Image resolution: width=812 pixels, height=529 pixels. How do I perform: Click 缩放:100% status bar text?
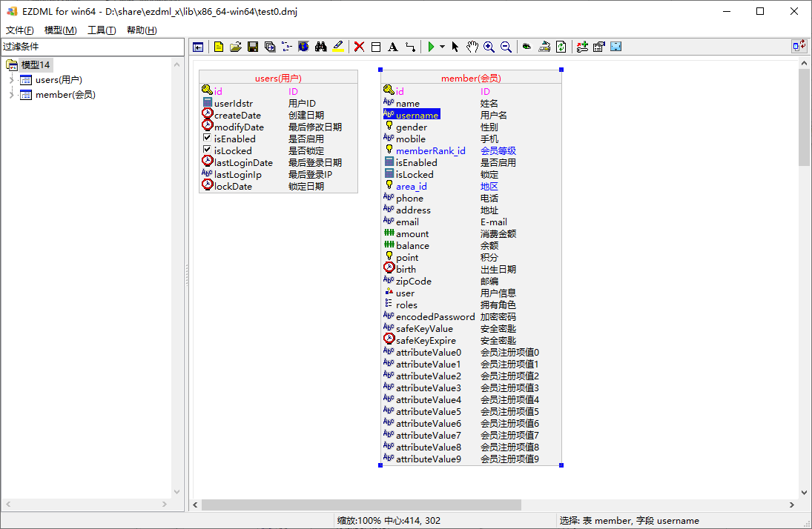359,521
